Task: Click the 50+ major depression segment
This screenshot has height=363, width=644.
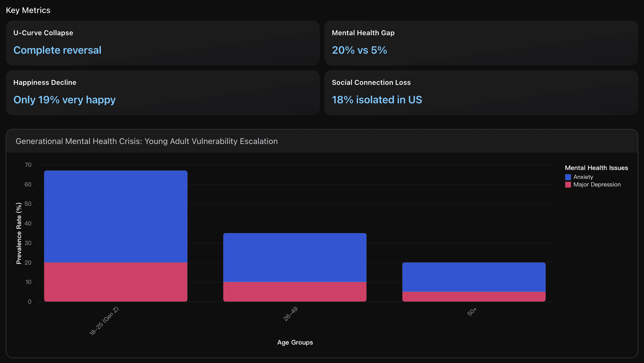Action: pos(474,297)
